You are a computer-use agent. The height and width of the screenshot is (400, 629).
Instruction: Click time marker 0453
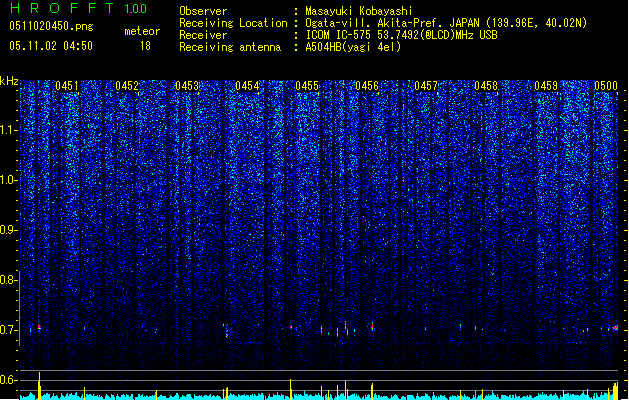tap(187, 86)
